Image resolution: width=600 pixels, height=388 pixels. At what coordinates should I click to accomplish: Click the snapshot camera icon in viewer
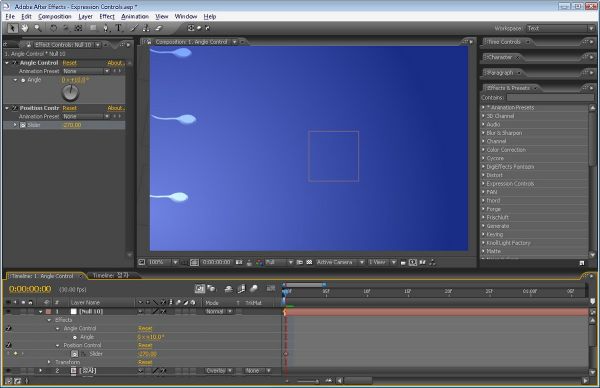coord(239,262)
